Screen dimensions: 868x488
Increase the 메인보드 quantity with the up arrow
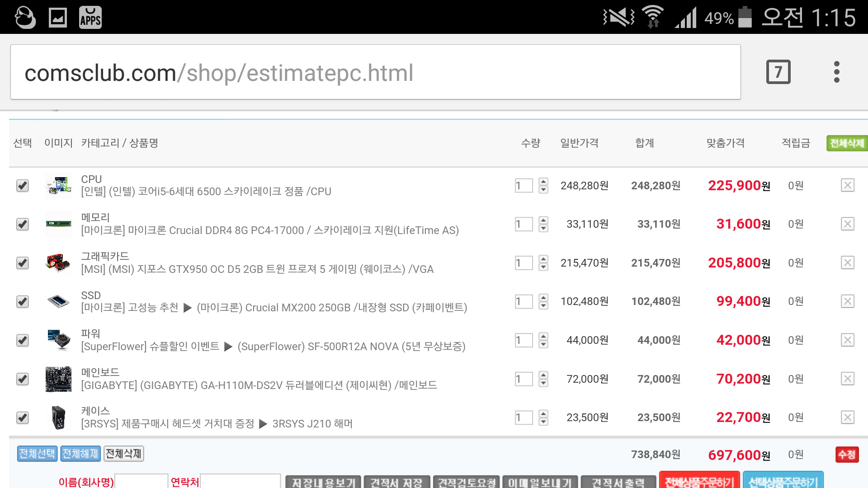pyautogui.click(x=543, y=375)
